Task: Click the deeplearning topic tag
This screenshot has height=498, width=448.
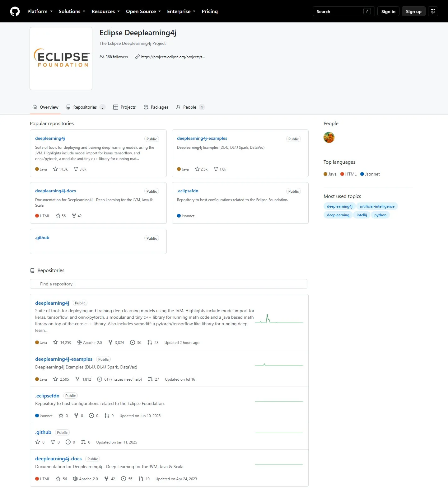Action: tap(338, 215)
